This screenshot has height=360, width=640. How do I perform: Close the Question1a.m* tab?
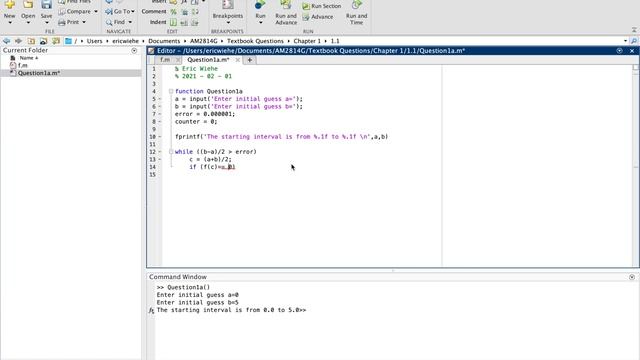[238, 60]
